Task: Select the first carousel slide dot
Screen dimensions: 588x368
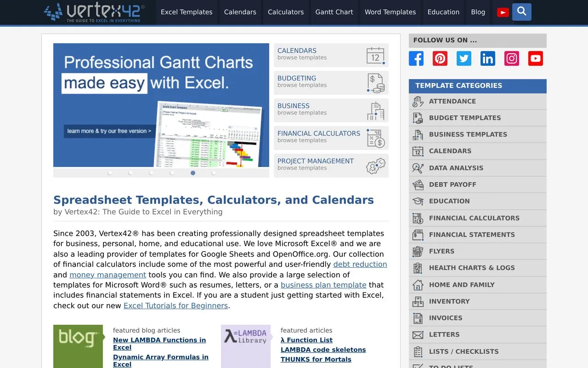Action: coord(110,173)
